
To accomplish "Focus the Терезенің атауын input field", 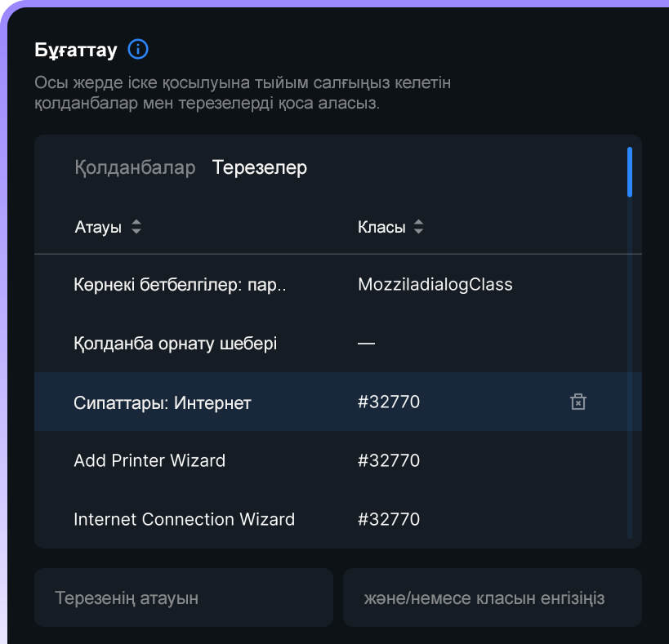I will point(184,597).
